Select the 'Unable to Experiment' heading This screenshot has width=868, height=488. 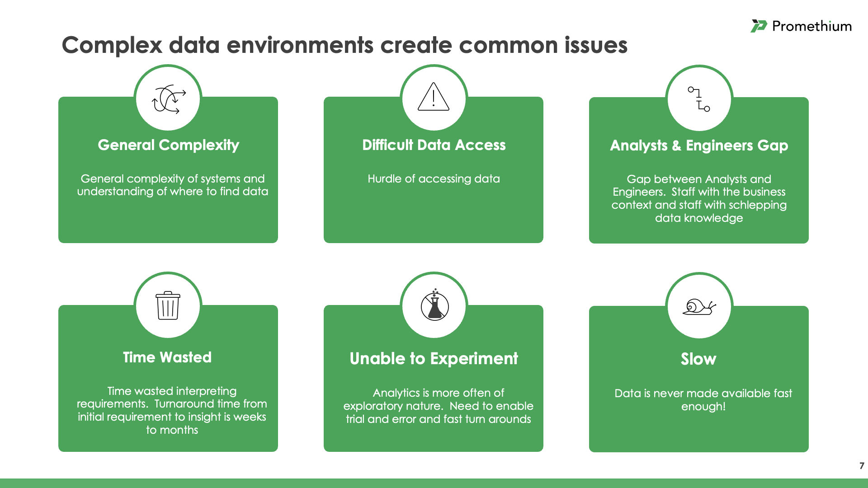[x=434, y=359]
